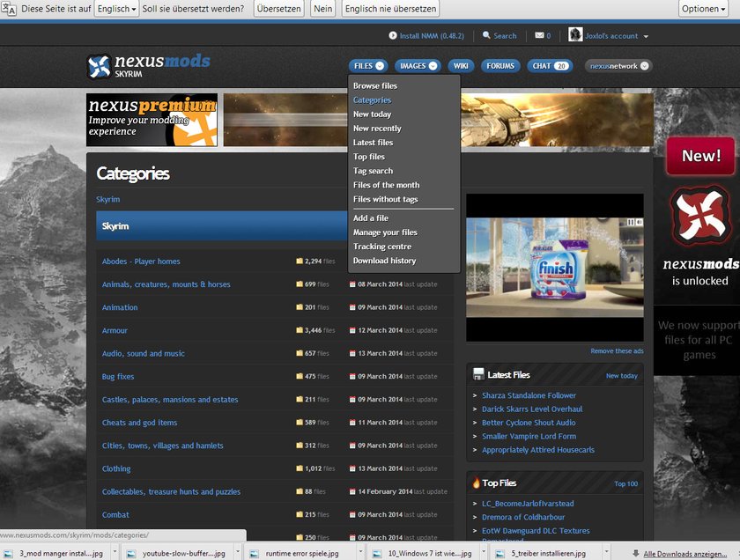Click New today link in Latest Files
Viewport: 740px width, 560px height.
click(622, 376)
